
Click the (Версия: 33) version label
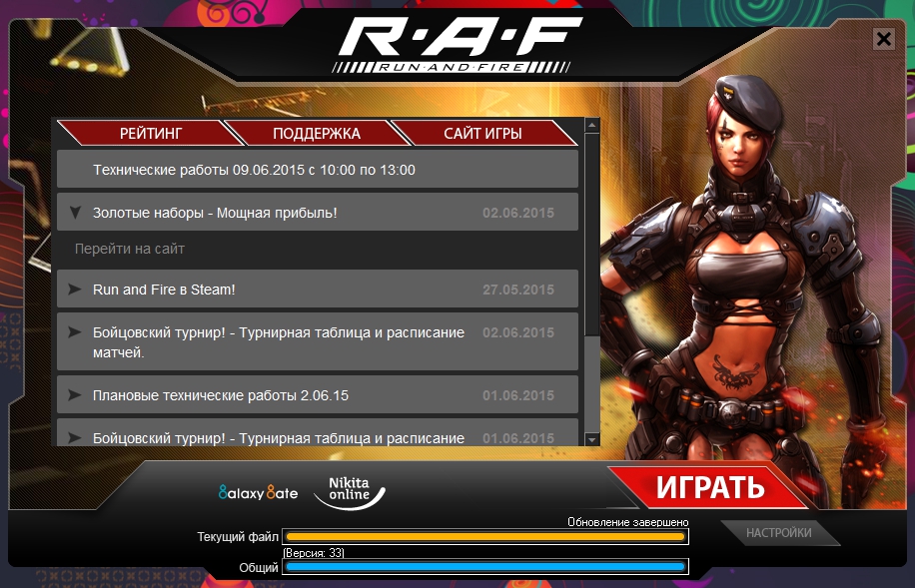pyautogui.click(x=314, y=552)
